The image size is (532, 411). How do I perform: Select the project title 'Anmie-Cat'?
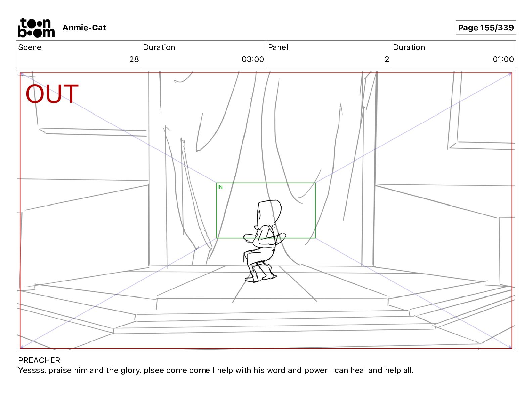(84, 28)
